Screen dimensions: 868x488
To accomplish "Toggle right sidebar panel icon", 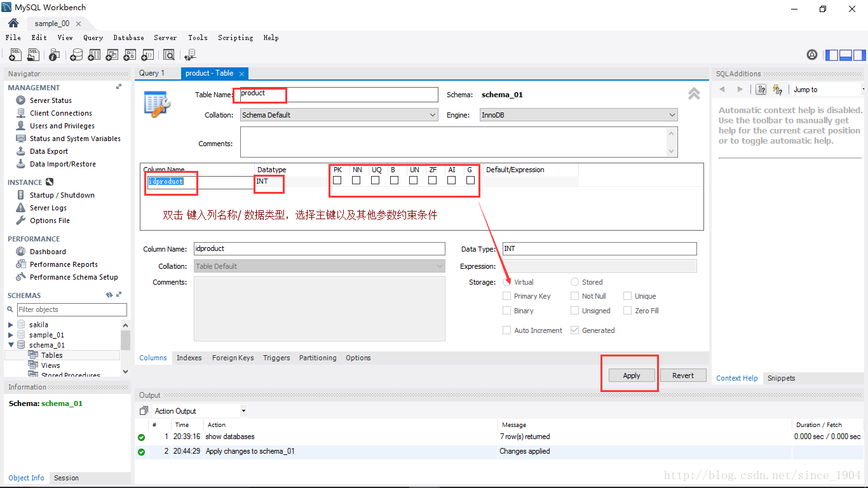I will pyautogui.click(x=858, y=55).
